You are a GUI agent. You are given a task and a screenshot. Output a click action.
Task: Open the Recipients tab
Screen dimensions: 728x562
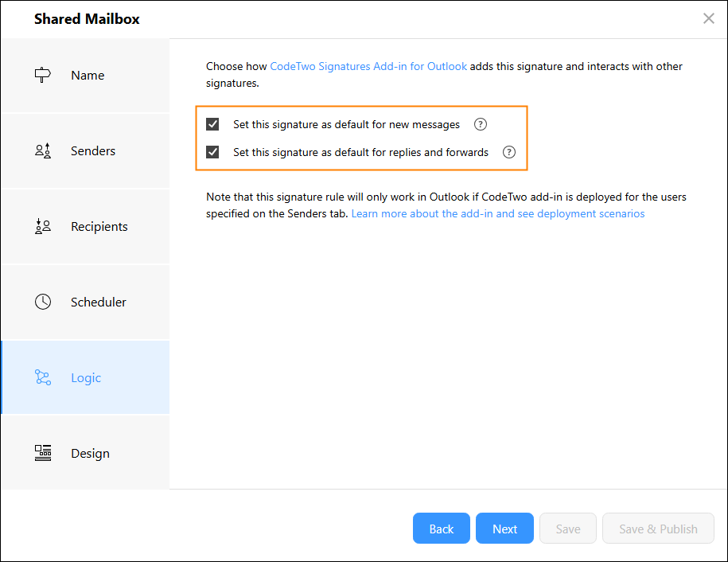(85, 227)
